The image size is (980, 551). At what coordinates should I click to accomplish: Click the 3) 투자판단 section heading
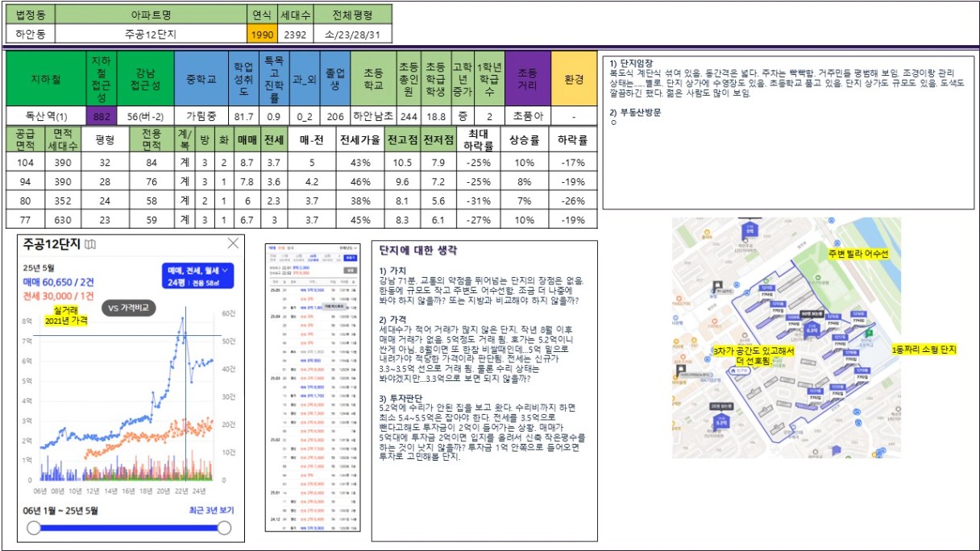point(401,400)
